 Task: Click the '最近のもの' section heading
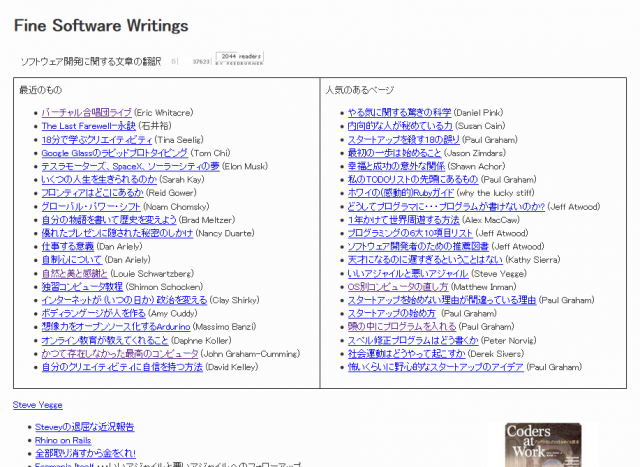pos(40,90)
